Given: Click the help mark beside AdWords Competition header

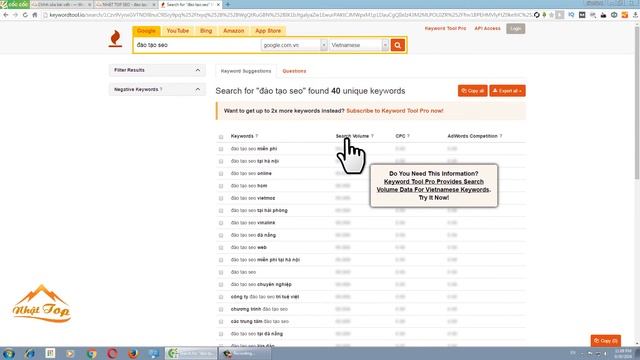Looking at the screenshot, I should [x=501, y=136].
